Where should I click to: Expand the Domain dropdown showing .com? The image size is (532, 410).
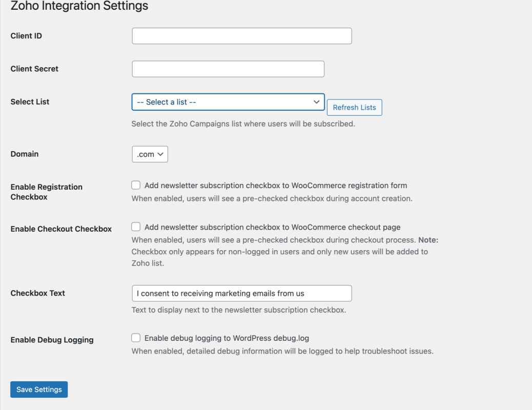(150, 154)
